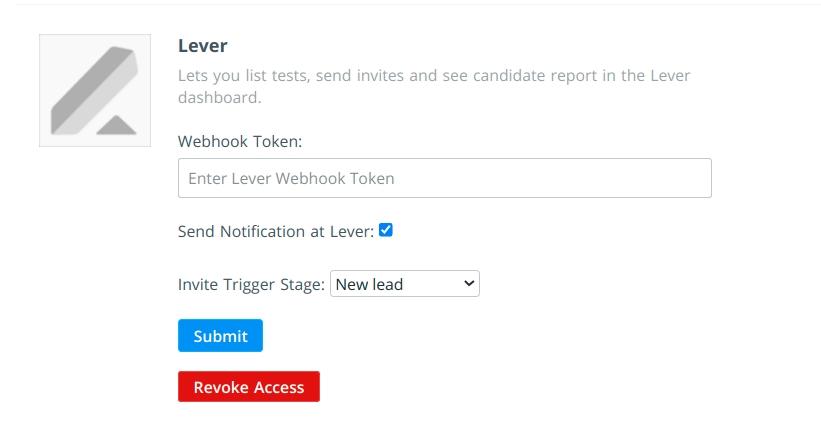
Task: Click the word "dashboard." in the description
Action: 219,97
